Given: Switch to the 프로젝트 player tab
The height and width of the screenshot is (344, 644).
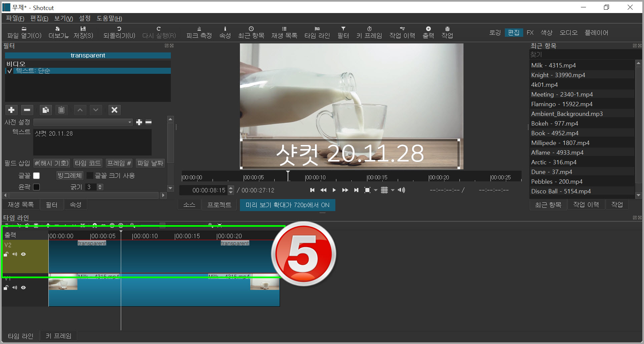Looking at the screenshot, I should pyautogui.click(x=219, y=205).
